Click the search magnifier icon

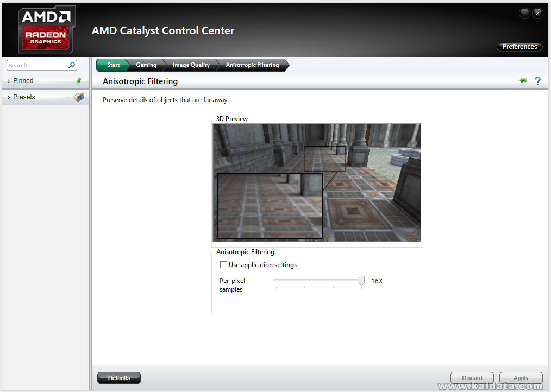(x=72, y=65)
